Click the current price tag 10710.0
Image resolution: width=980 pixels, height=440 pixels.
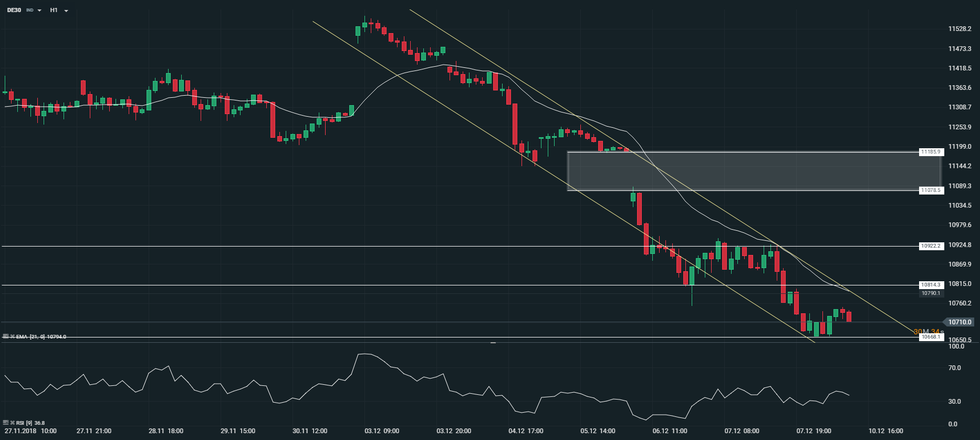click(x=960, y=322)
